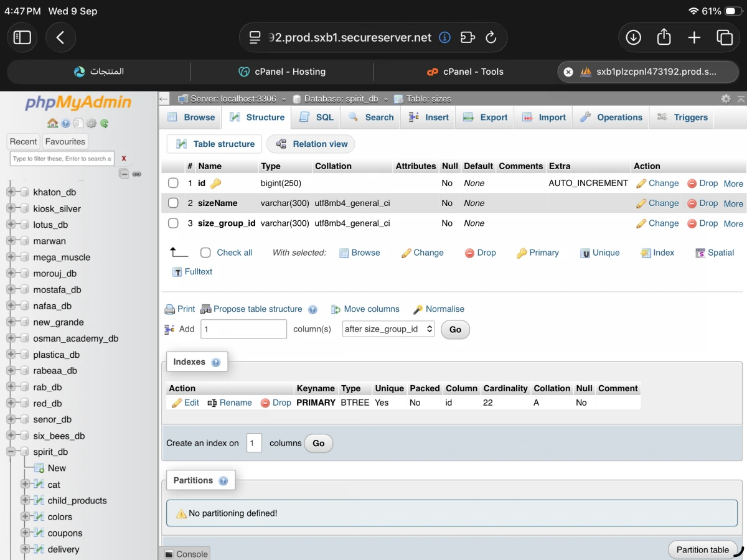The width and height of the screenshot is (747, 560).
Task: Add a new Safari tab
Action: tap(694, 38)
